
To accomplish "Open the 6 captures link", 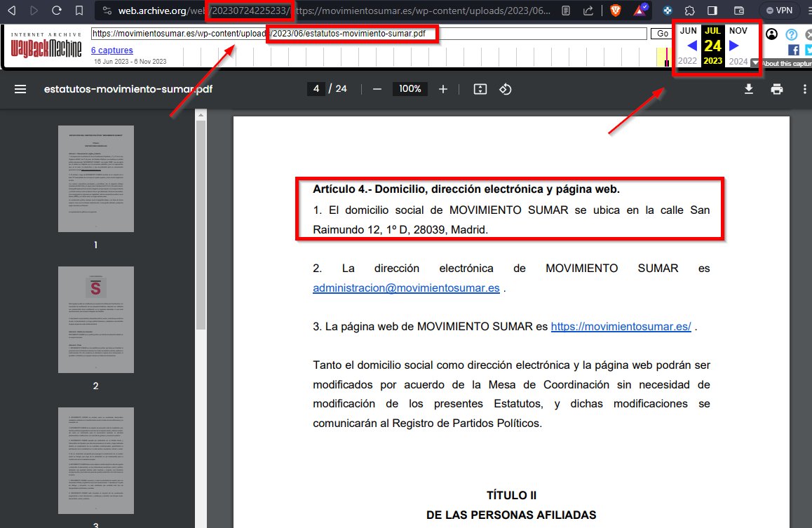I will tap(112, 50).
